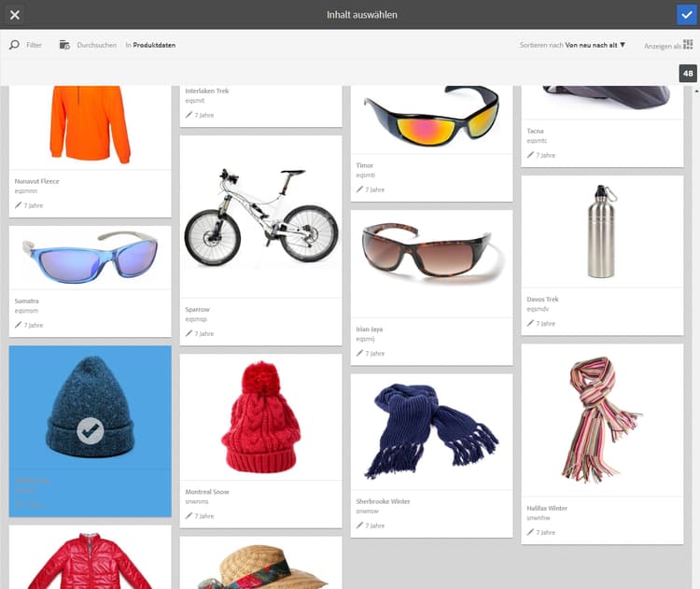
Task: Open Durchsuchen browse option
Action: point(96,45)
